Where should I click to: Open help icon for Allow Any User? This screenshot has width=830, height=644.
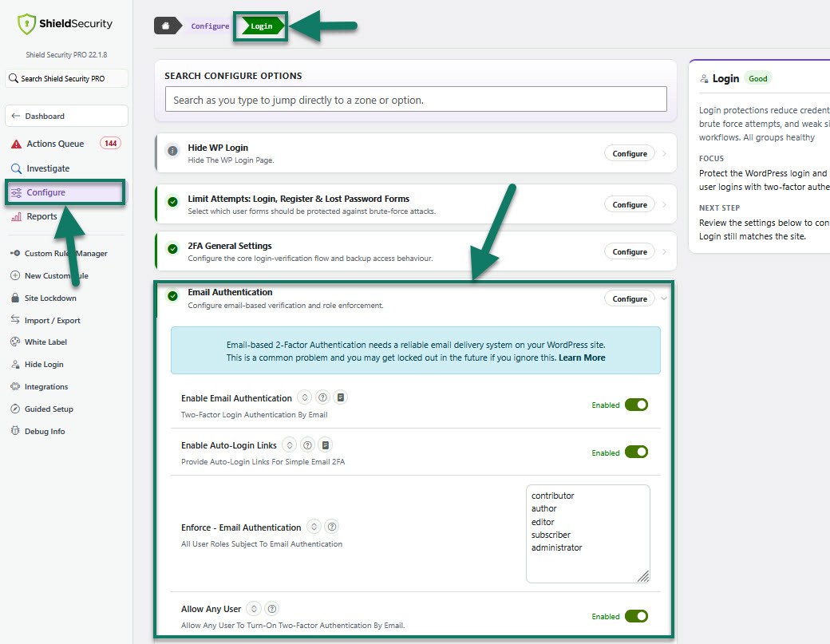point(271,609)
